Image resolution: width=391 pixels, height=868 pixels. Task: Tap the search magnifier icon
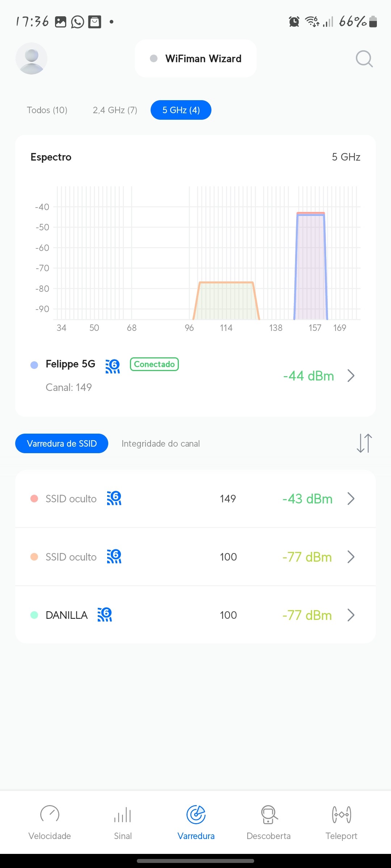[364, 59]
